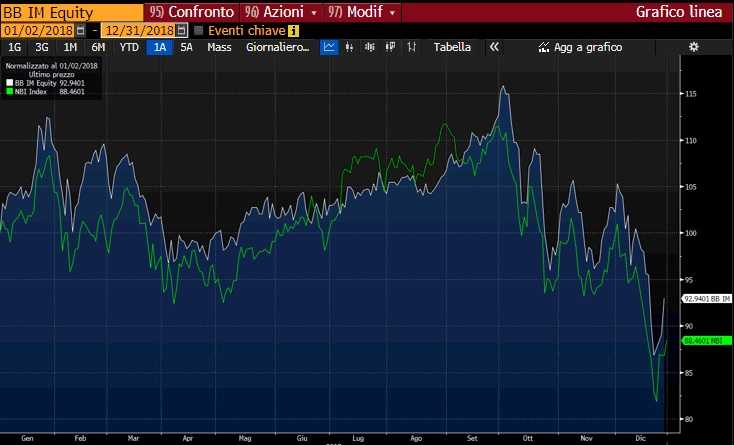The width and height of the screenshot is (734, 445).
Task: Edit the BB IM Equity ticker field
Action: click(72, 13)
